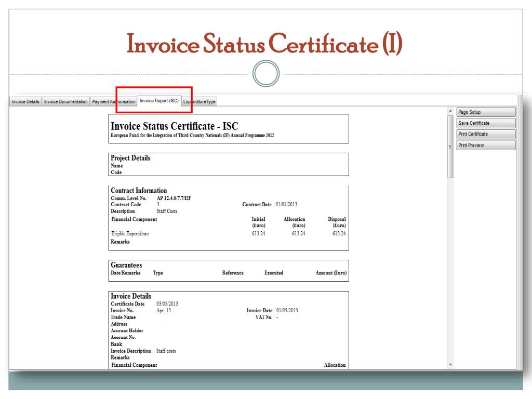Viewport: 532px width, 399px height.
Task: Click the 'Amount (Euro)' column header
Action: [x=331, y=273]
